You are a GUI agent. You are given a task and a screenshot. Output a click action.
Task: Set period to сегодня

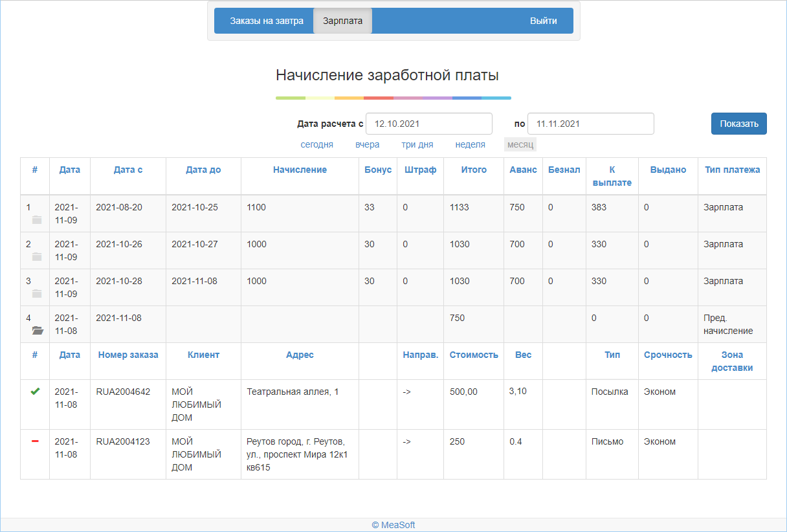pos(317,144)
